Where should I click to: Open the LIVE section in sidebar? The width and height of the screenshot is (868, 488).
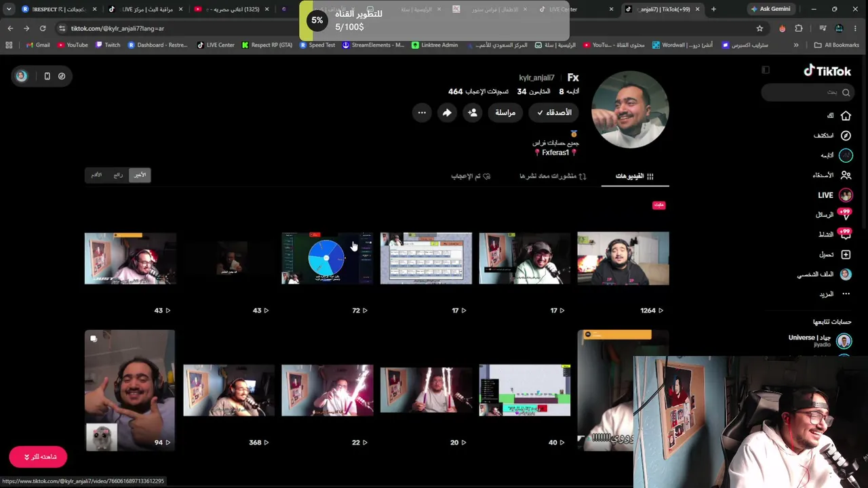(x=834, y=195)
